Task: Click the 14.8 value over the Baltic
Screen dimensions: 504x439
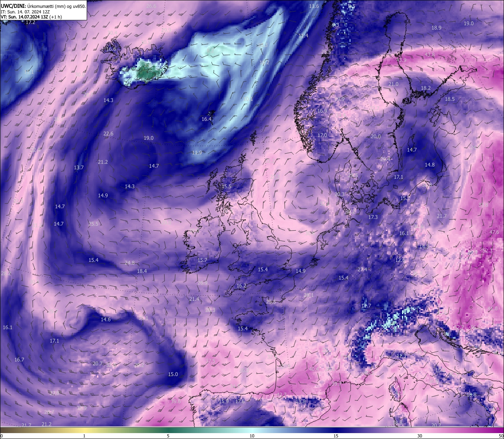Action: coord(430,165)
